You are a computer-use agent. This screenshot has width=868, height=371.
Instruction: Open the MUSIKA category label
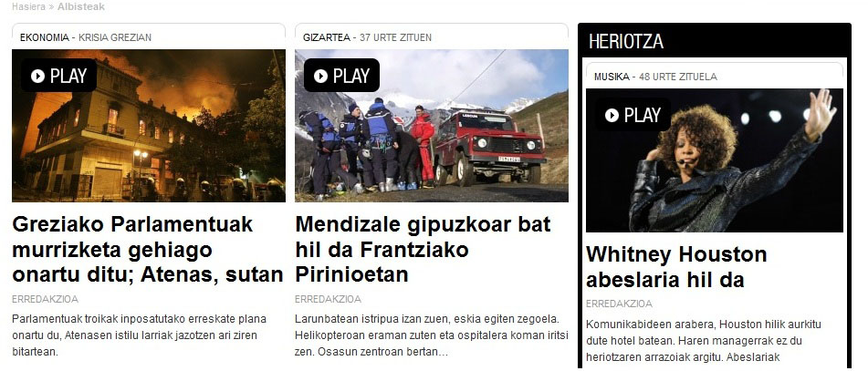pyautogui.click(x=612, y=77)
